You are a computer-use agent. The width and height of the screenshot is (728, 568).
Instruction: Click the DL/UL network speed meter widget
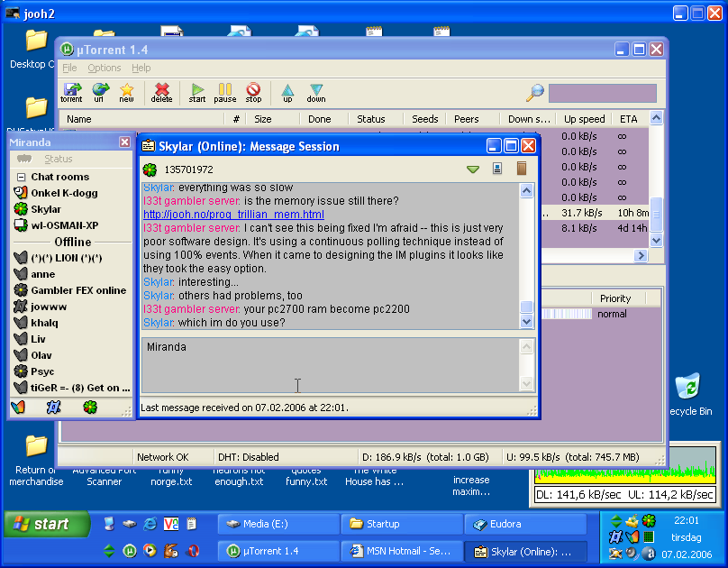click(x=625, y=475)
